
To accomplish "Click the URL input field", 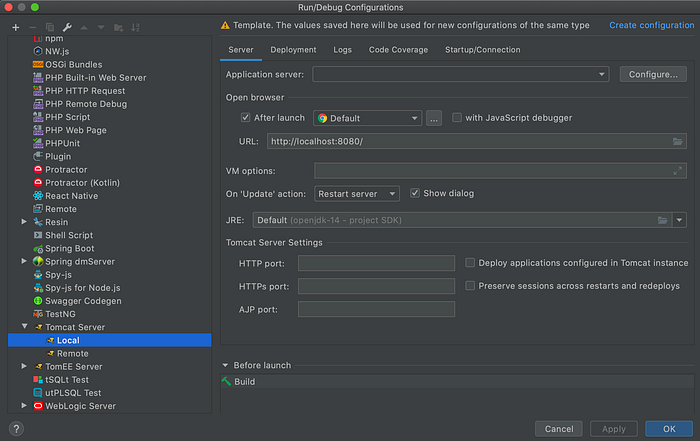I will point(477,141).
